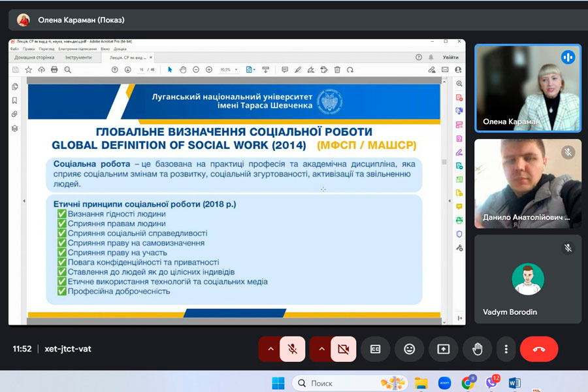Viewport: 588px width, 392px height.
Task: Open bookmarks panel in left sidebar
Action: [x=15, y=101]
